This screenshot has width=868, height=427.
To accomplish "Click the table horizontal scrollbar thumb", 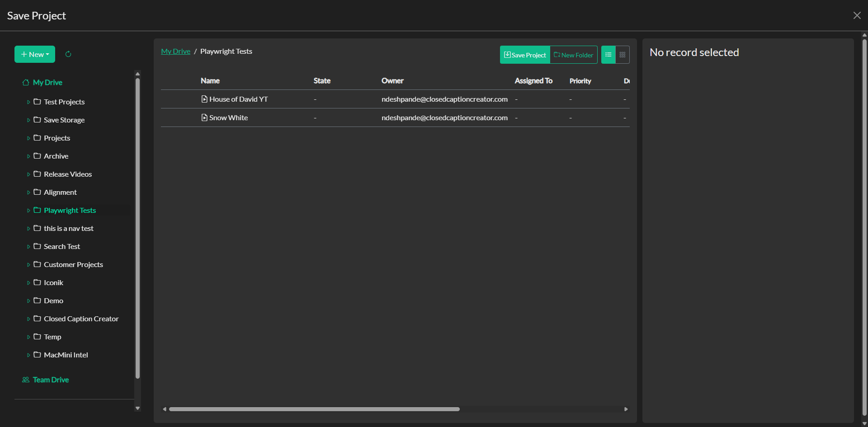I will pos(314,409).
